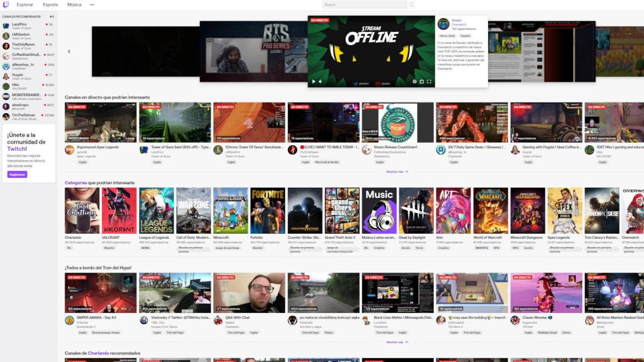Click the Español tag in featured card
The height and width of the screenshot is (362, 644).
pos(465,36)
